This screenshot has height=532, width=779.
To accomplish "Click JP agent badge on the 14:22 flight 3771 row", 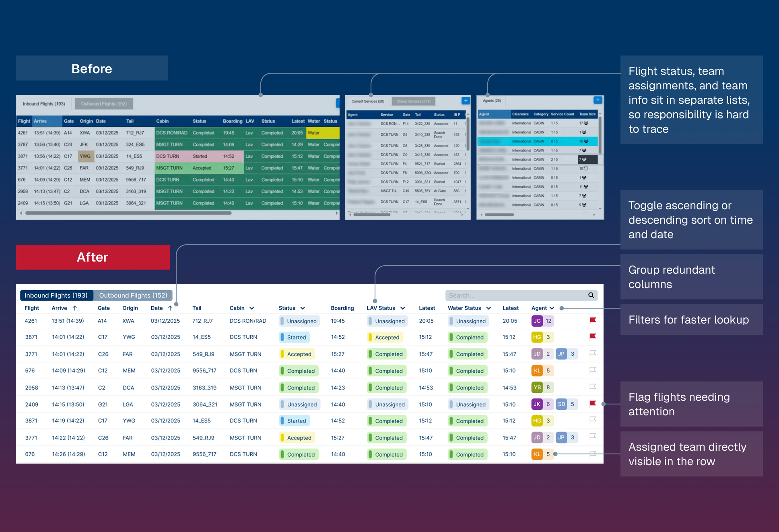I will [561, 437].
